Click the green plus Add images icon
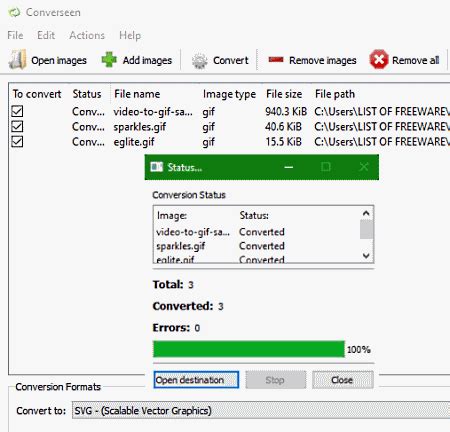Viewport: 450px width, 432px height. coord(109,60)
